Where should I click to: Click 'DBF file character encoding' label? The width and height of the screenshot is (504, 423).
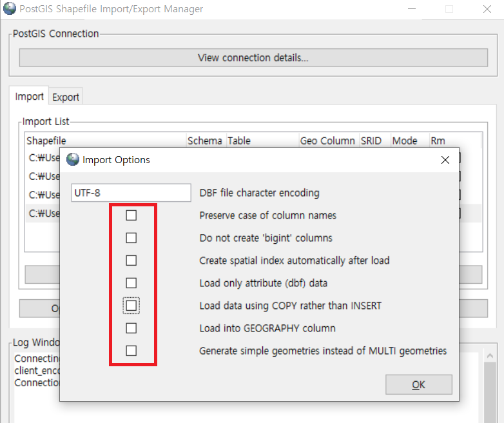coord(259,193)
